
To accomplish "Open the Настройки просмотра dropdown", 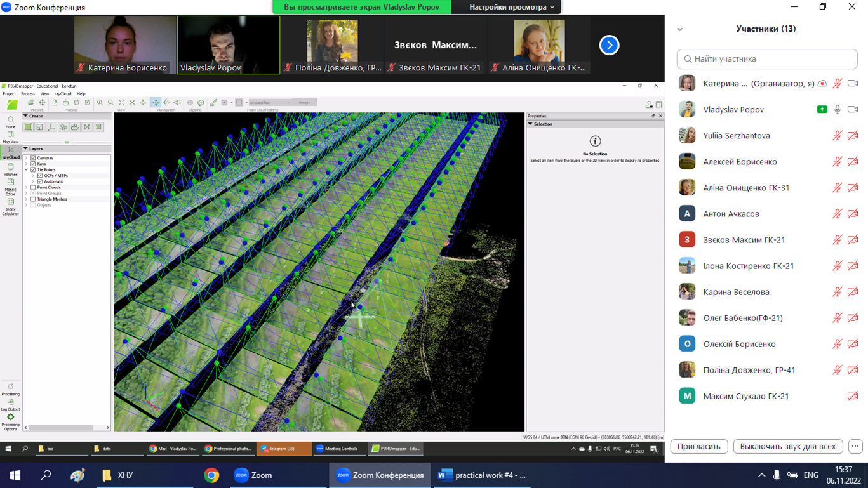I will coord(511,7).
